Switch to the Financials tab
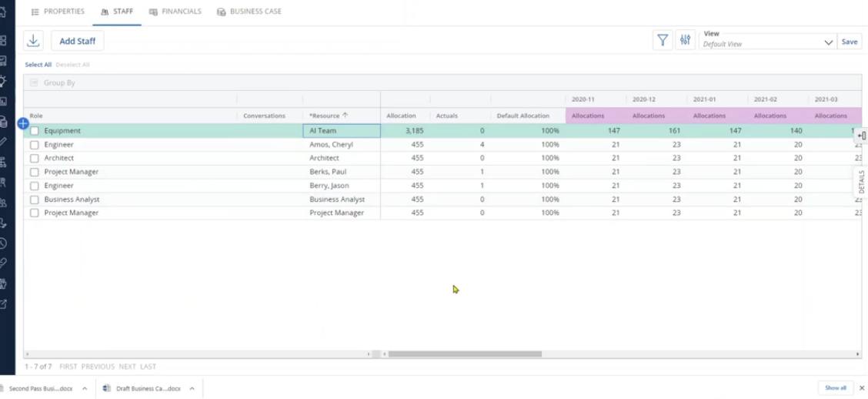868x399 pixels. pos(175,12)
